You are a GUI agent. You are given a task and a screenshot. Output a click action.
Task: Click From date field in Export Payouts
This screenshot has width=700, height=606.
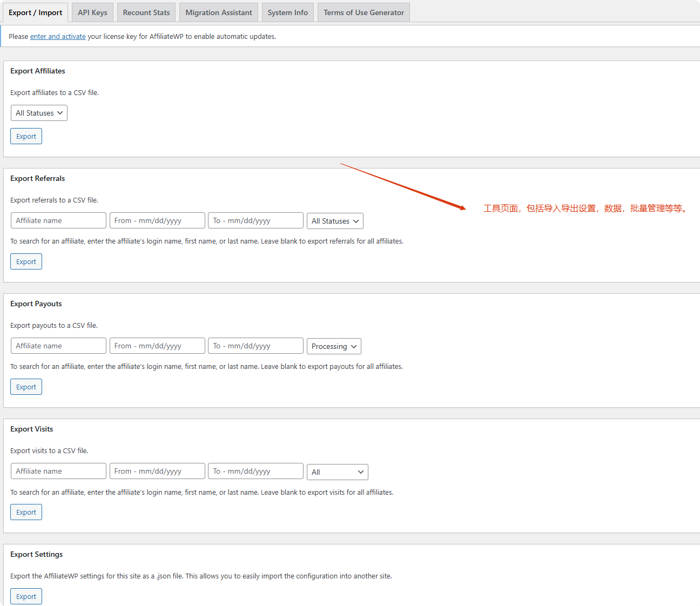157,346
